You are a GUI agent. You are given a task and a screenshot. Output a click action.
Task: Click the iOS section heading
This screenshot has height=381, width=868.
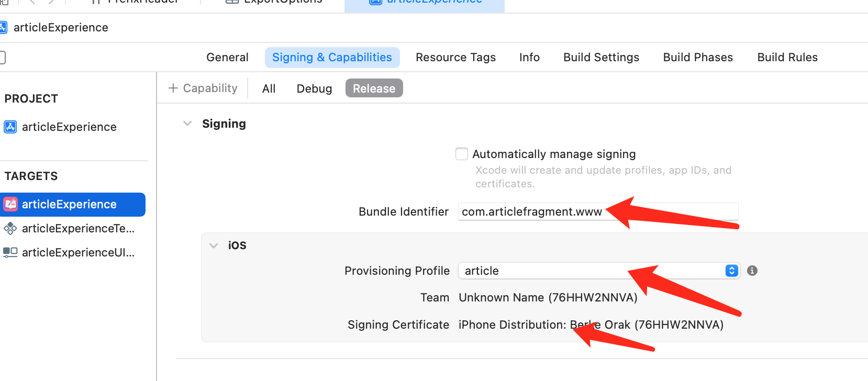coord(237,245)
